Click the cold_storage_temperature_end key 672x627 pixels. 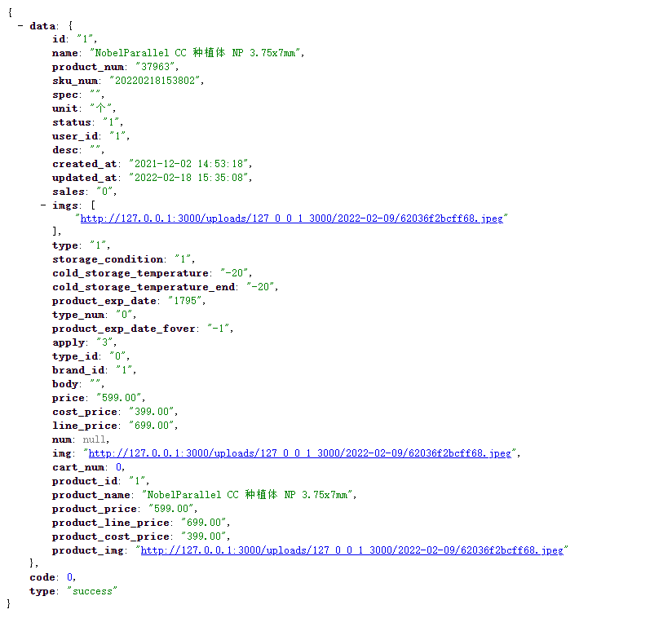click(144, 287)
